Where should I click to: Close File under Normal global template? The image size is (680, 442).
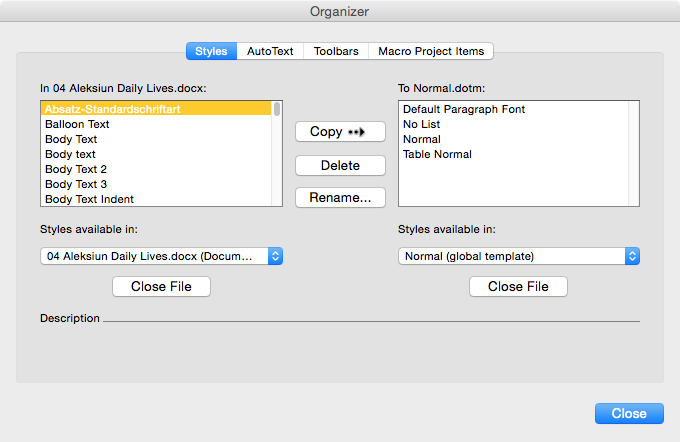(x=518, y=286)
